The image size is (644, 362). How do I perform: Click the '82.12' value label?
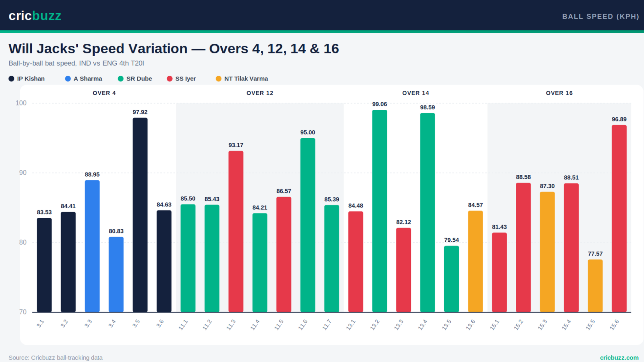click(403, 222)
